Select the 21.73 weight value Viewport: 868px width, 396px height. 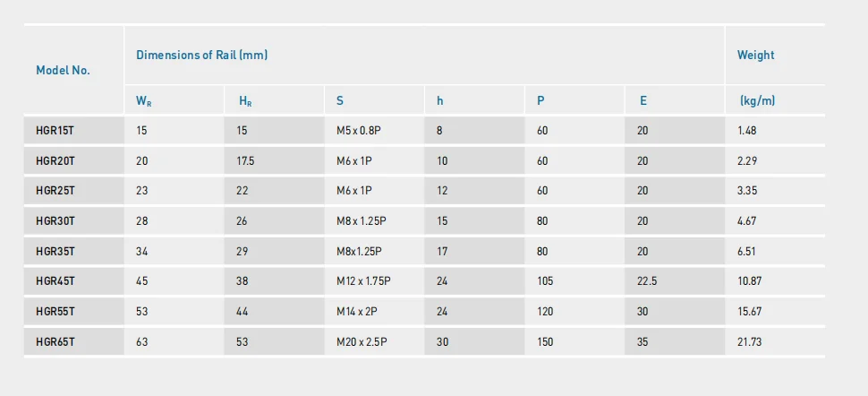point(749,341)
